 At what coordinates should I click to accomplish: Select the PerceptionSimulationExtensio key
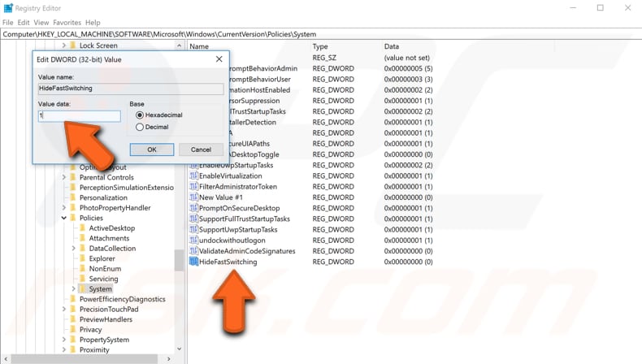point(127,187)
